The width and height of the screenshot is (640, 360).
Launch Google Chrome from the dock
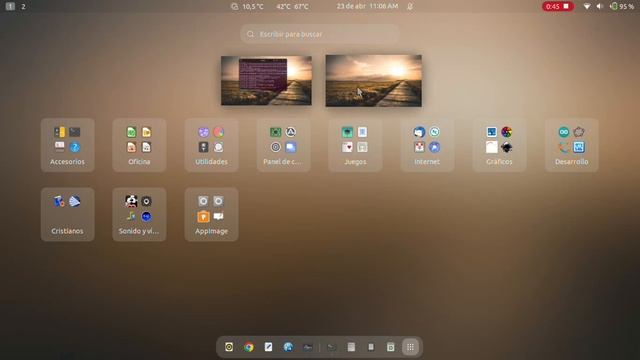(x=249, y=347)
